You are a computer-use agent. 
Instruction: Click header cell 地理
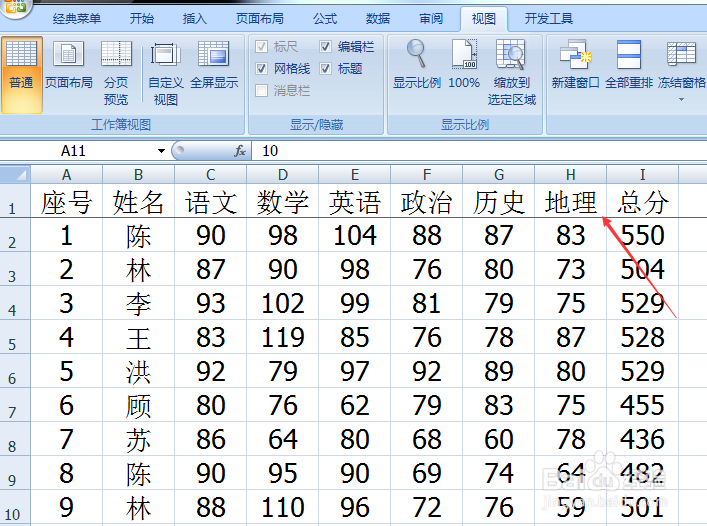(571, 201)
